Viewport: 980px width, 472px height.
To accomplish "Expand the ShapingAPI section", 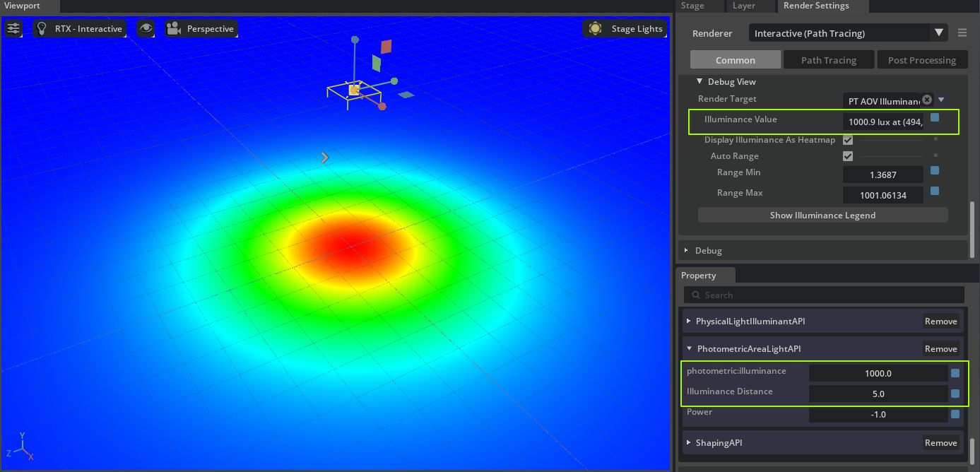I will click(x=688, y=443).
